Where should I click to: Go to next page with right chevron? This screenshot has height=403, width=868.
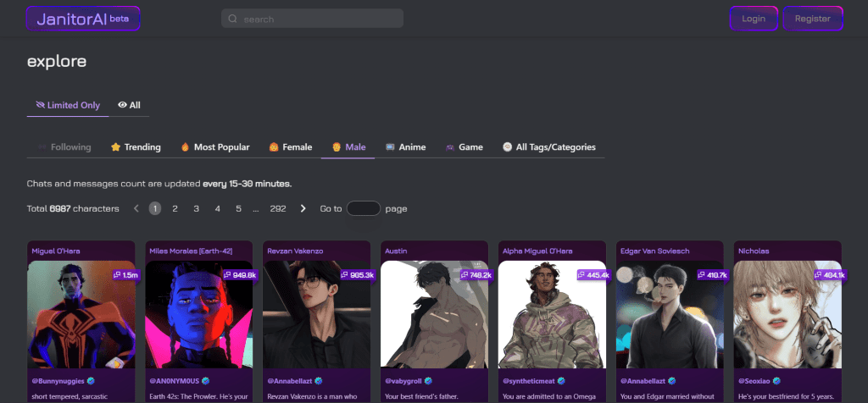(x=303, y=208)
